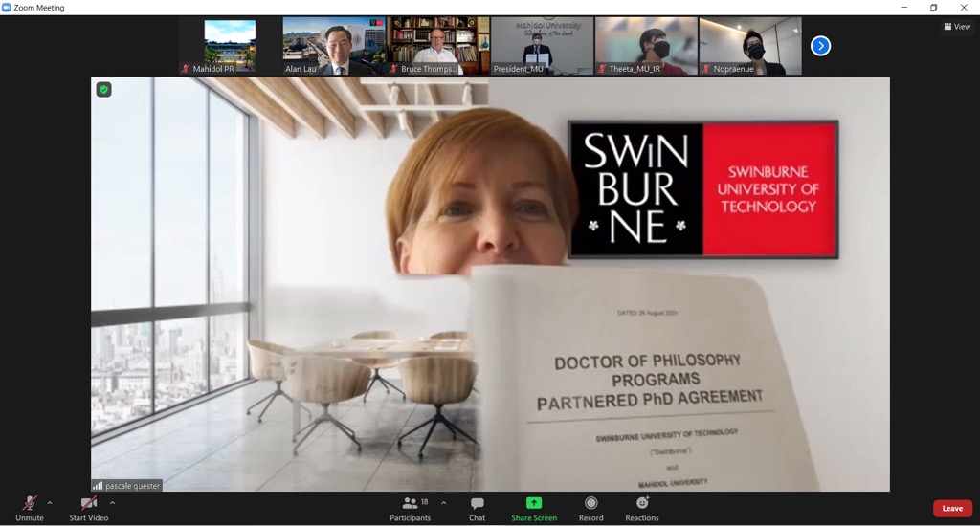Click the red Leave button
Viewport: 980px width, 526px height.
click(x=952, y=509)
